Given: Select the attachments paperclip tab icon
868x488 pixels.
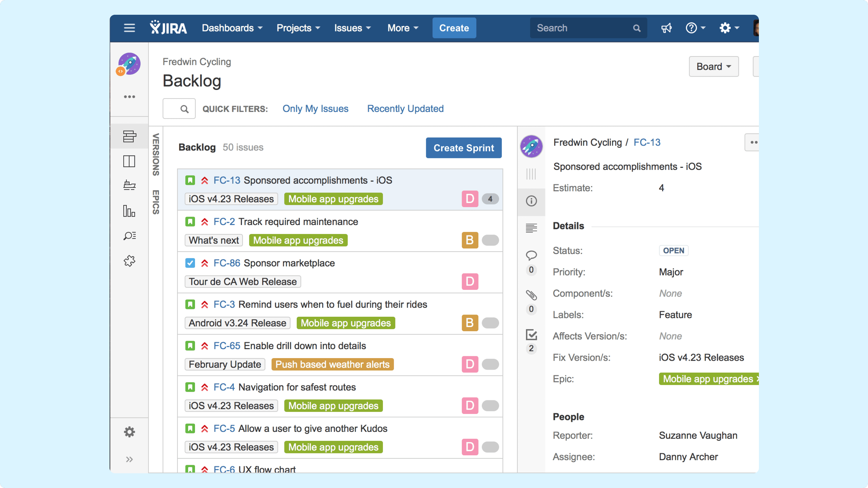Looking at the screenshot, I should coord(531,295).
